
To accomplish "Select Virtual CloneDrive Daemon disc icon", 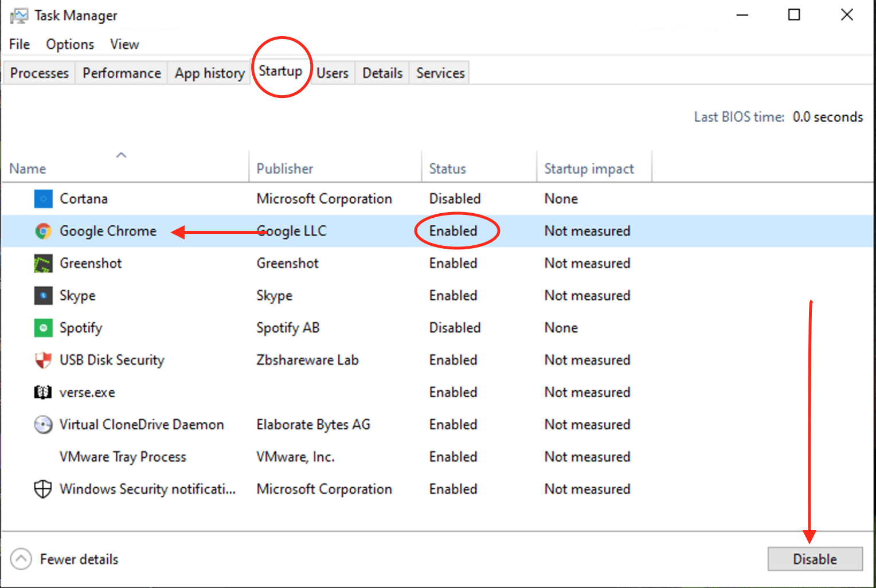I will tap(43, 425).
